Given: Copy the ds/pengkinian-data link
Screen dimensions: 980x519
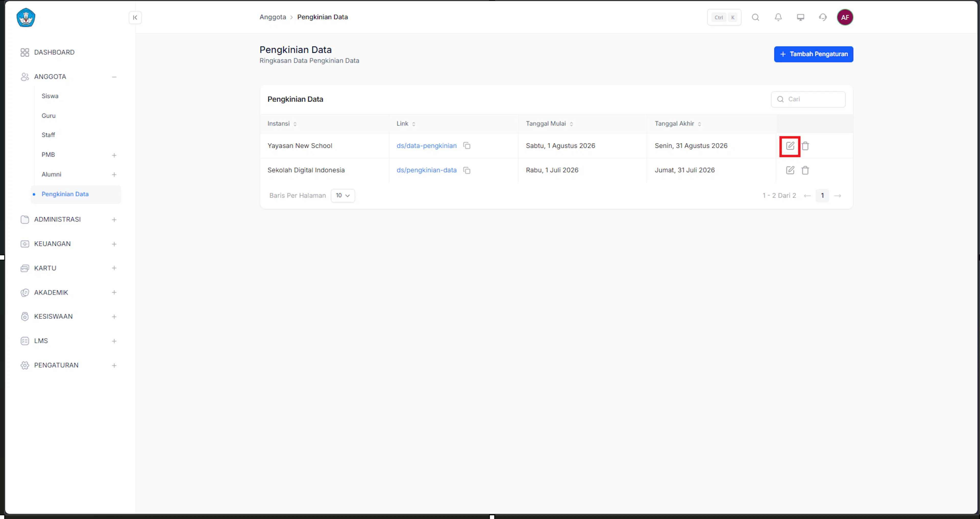Looking at the screenshot, I should [467, 170].
